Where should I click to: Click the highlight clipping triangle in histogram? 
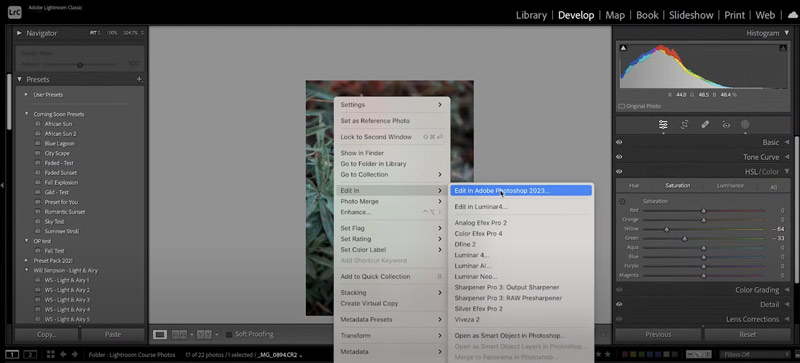[x=783, y=47]
